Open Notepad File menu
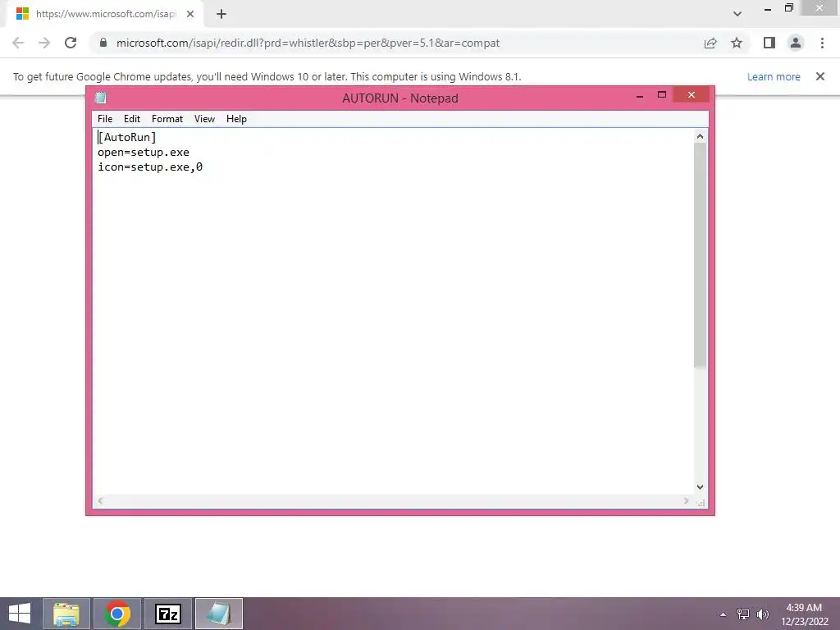 pyautogui.click(x=105, y=119)
